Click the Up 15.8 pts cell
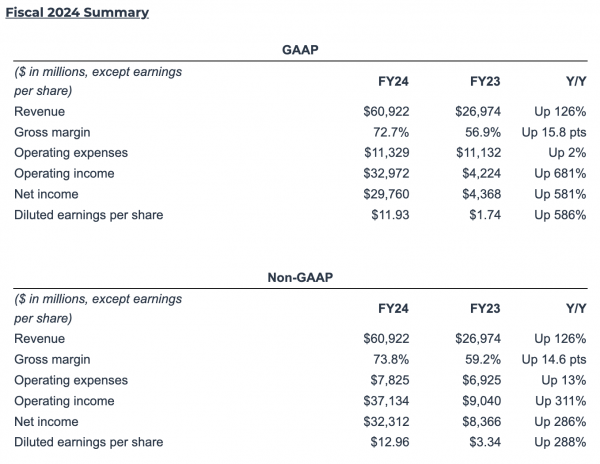The height and width of the screenshot is (464, 600). pos(553,132)
